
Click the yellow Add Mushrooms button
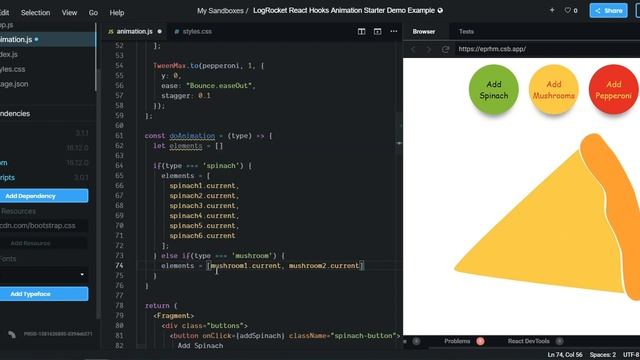click(553, 89)
